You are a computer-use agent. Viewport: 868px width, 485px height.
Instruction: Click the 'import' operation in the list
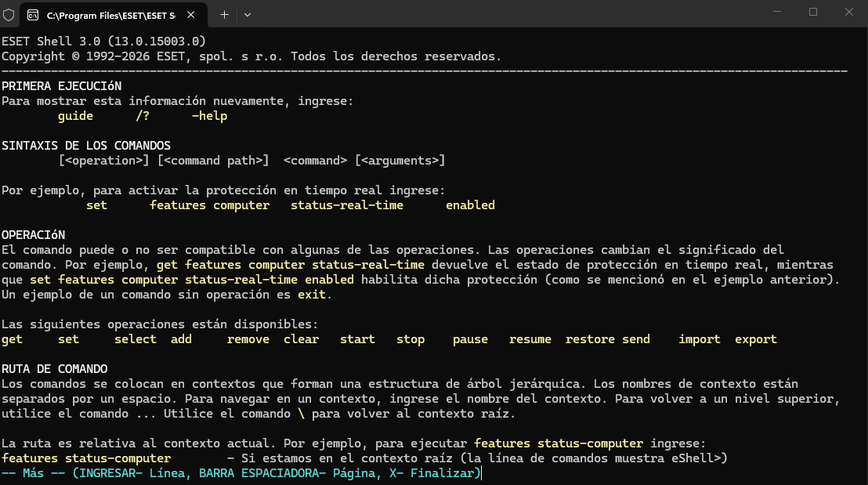coord(700,339)
